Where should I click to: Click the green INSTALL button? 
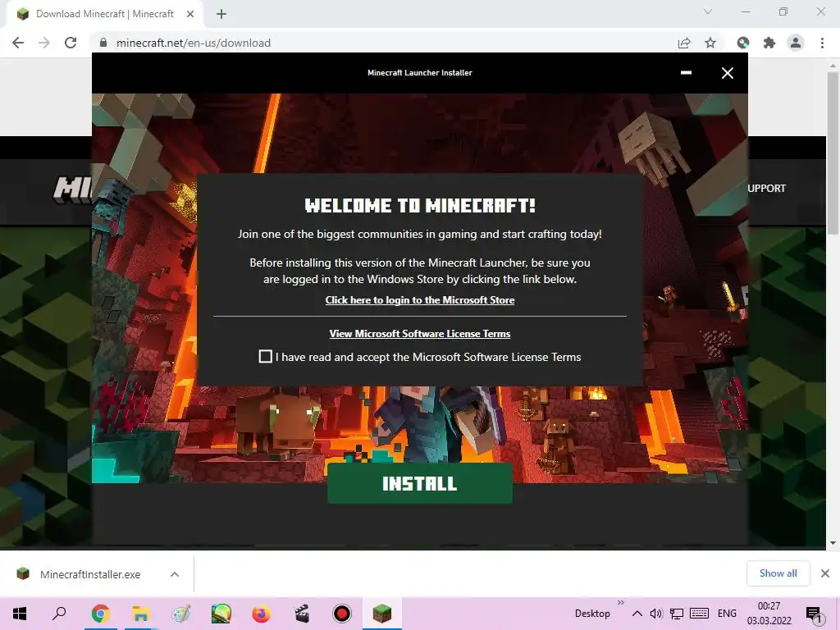(419, 483)
